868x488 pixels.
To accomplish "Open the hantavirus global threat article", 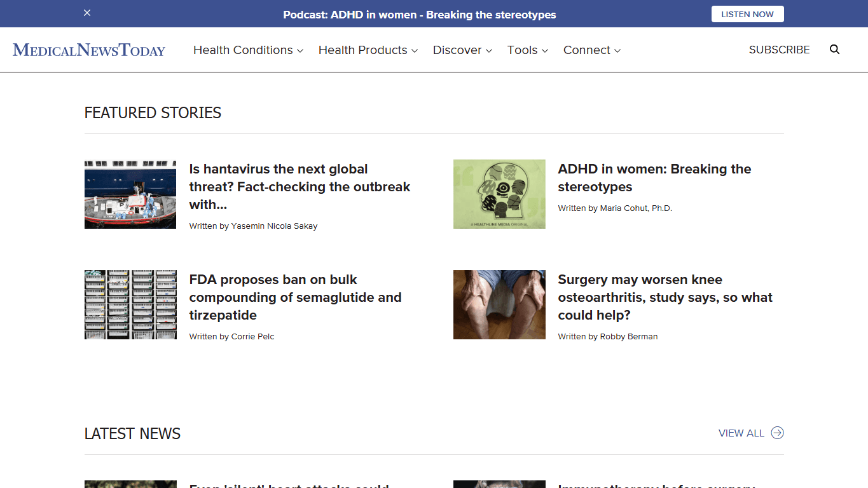I will [300, 187].
